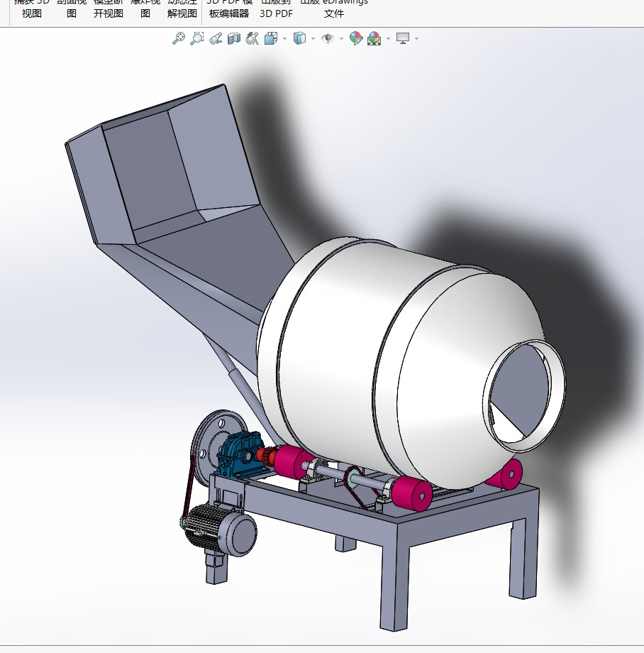The height and width of the screenshot is (653, 644).
Task: Select the grey electric motor
Action: 221,531
